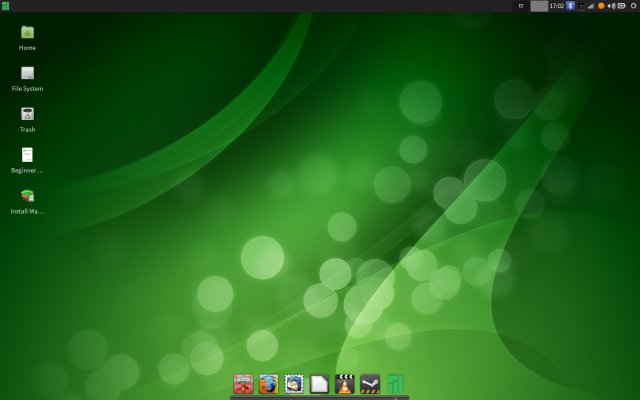This screenshot has width=640, height=400.
Task: Click the green Manjaro logo in the dock
Action: click(396, 384)
